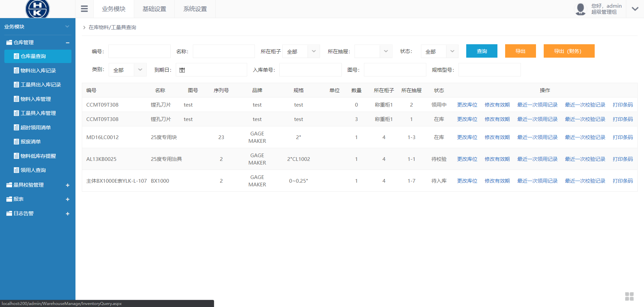Screen dimensions: 644x307
Task: Click inside the 编号 input field
Action: tap(139, 51)
